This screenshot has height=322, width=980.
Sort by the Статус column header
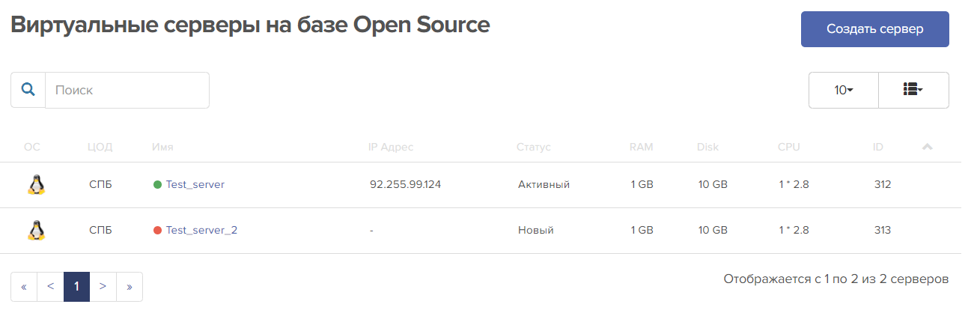(533, 147)
